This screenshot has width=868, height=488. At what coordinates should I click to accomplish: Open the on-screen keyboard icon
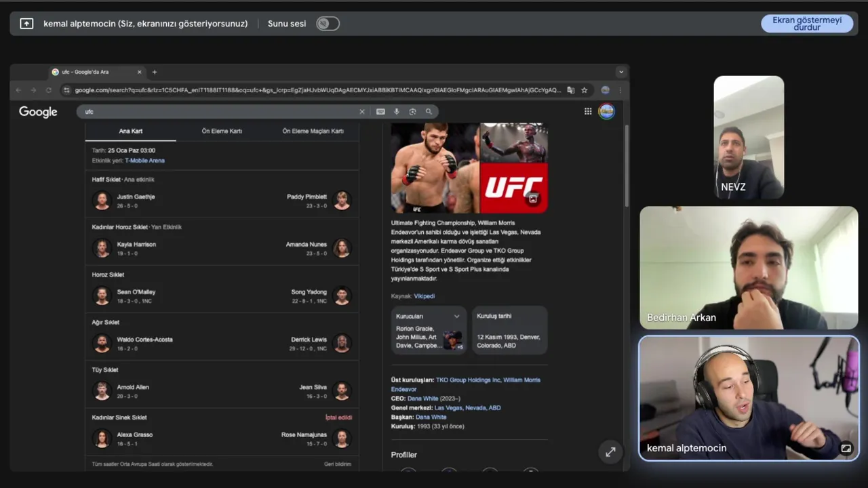click(380, 112)
